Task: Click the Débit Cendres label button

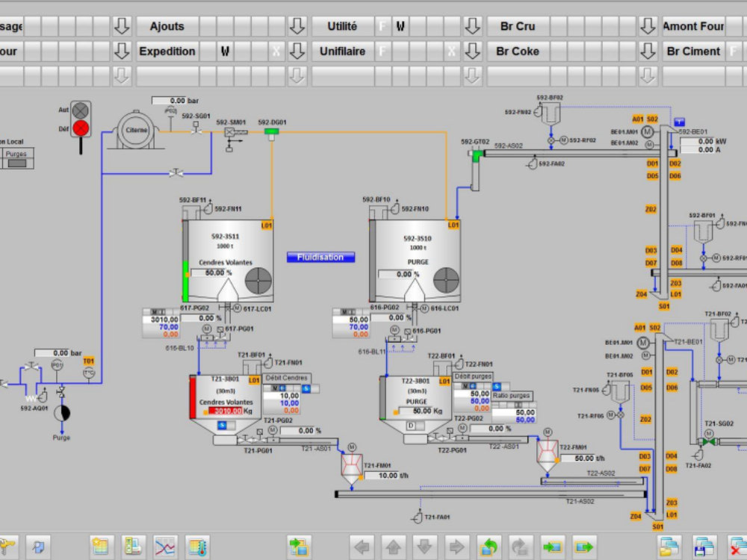Action: 287,378
